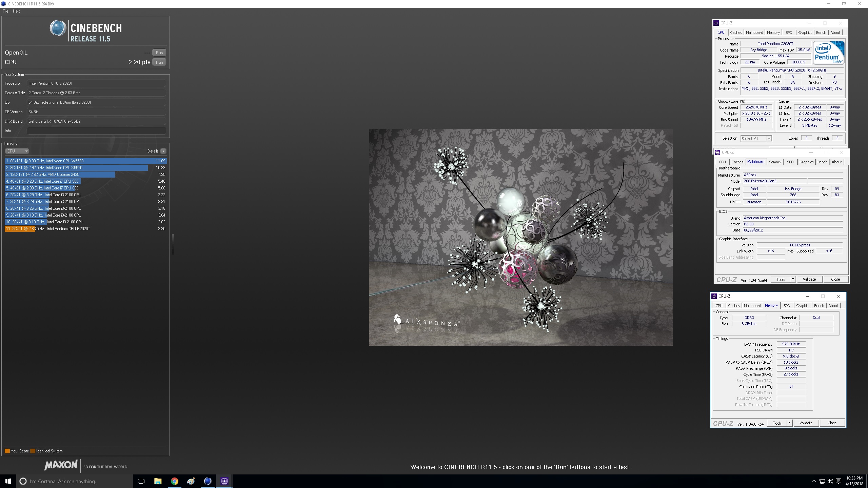The image size is (868, 488).
Task: Click Validate in Mainboard CPU-Z window
Action: coord(809,280)
